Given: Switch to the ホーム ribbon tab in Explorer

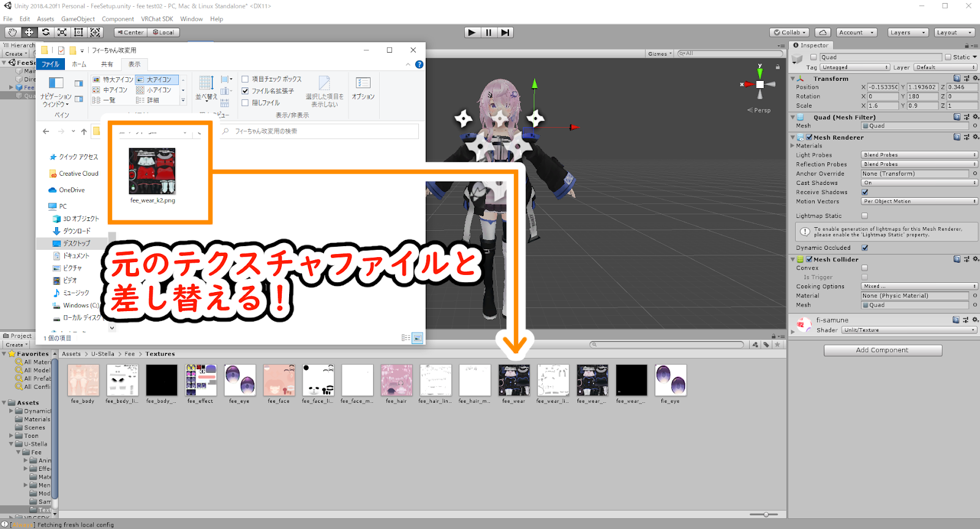Looking at the screenshot, I should 79,64.
